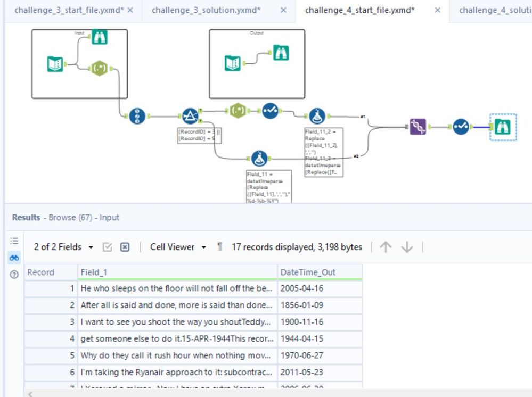Click cell 'Why do they call it rush hour'
Screen dimensions: 532x397
click(x=177, y=355)
